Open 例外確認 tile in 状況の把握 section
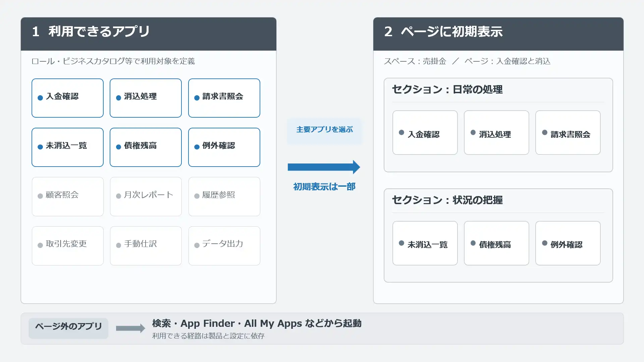The image size is (644, 362). 568,243
